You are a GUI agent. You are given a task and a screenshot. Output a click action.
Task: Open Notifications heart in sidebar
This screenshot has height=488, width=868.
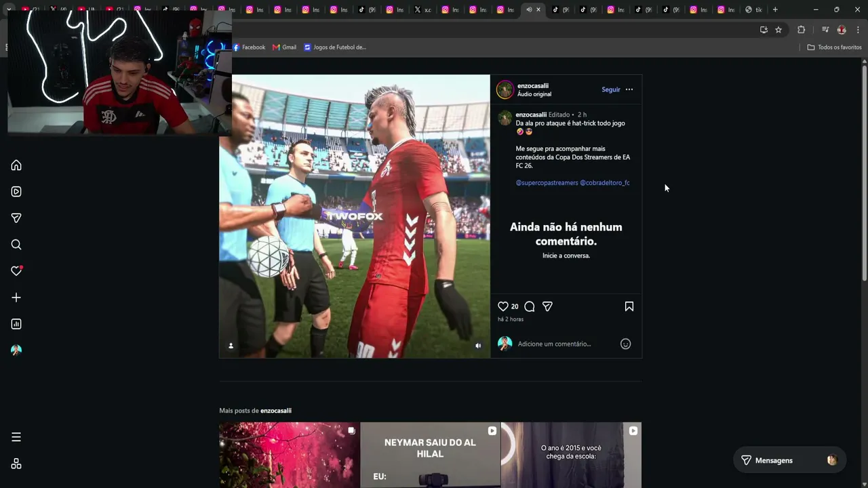point(16,271)
